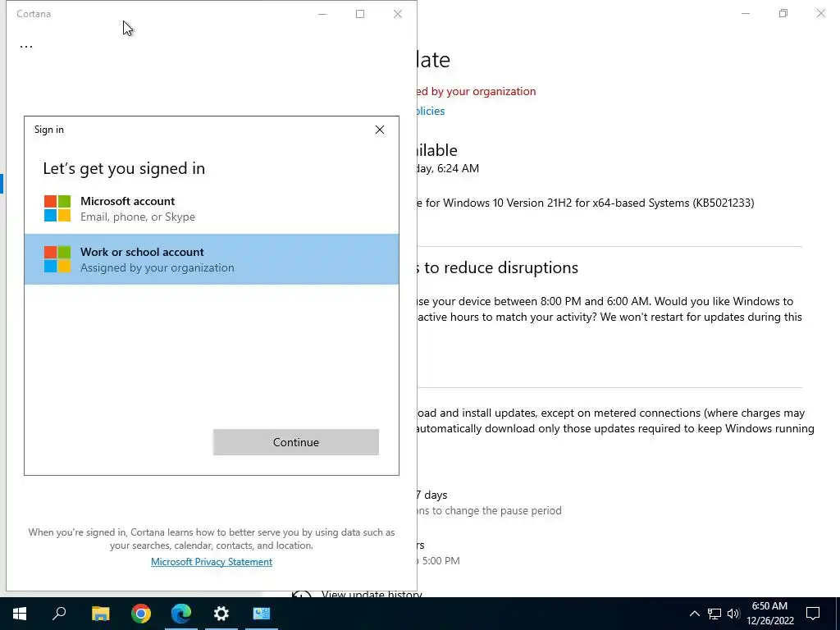Click the red managed by your organization text

(477, 92)
